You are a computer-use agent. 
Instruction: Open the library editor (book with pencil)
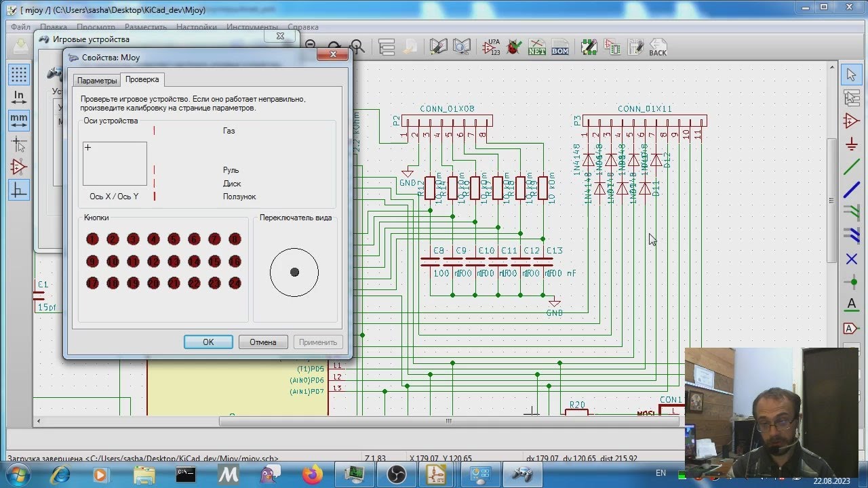[439, 47]
